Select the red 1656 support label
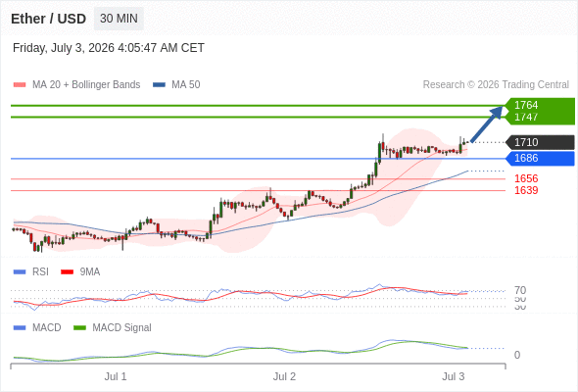This screenshot has height=392, width=578. point(526,178)
